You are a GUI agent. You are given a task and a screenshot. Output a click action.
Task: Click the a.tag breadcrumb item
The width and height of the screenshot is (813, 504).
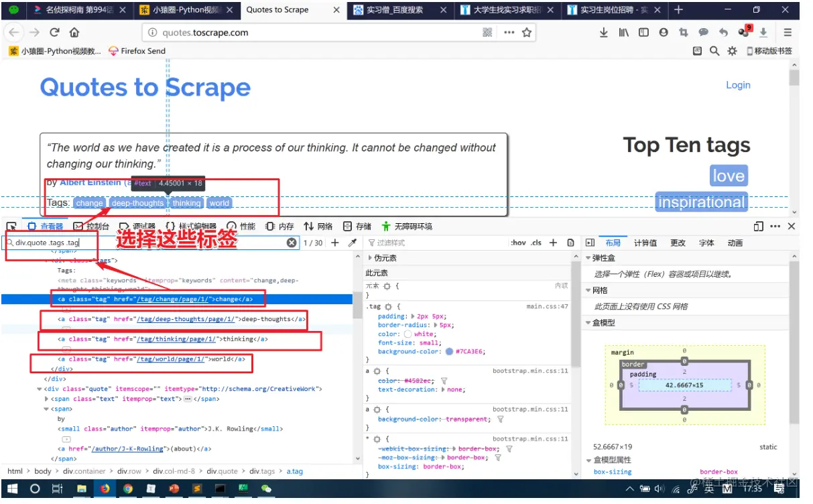pyautogui.click(x=295, y=471)
